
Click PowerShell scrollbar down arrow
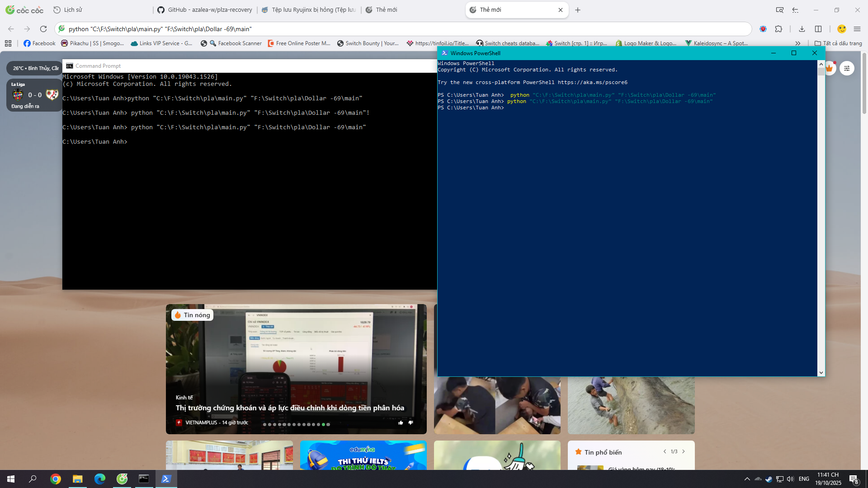click(821, 373)
